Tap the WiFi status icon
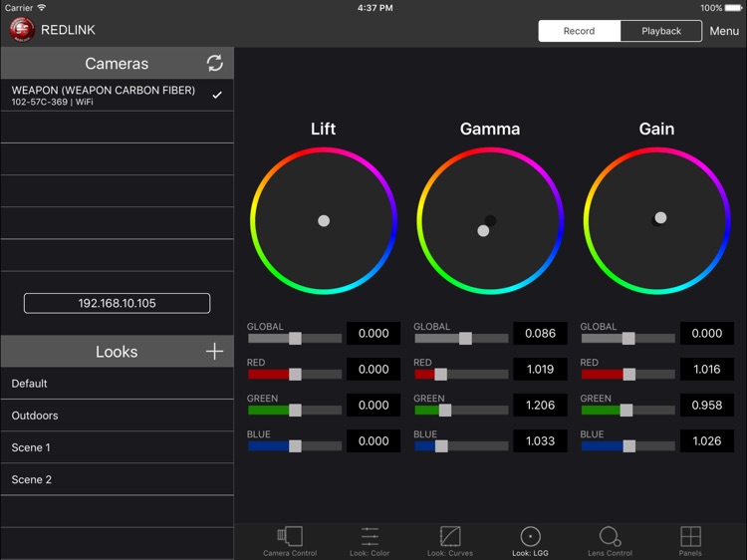The width and height of the screenshot is (747, 560). (x=42, y=7)
